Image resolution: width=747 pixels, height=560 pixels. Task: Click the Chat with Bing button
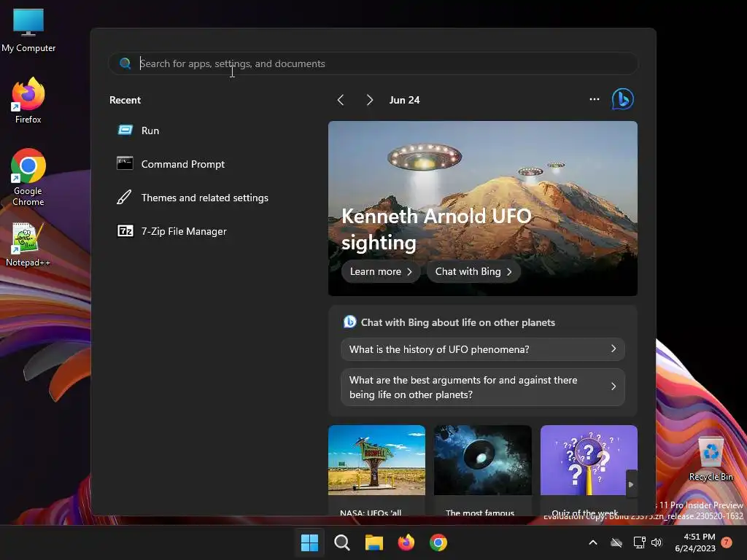pos(473,271)
